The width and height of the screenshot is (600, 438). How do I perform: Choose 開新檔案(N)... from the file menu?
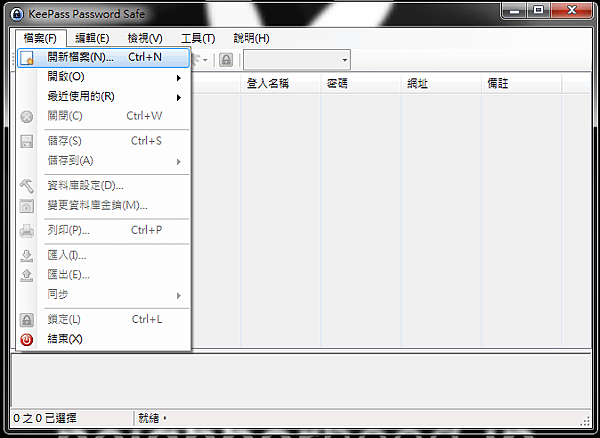pos(103,58)
